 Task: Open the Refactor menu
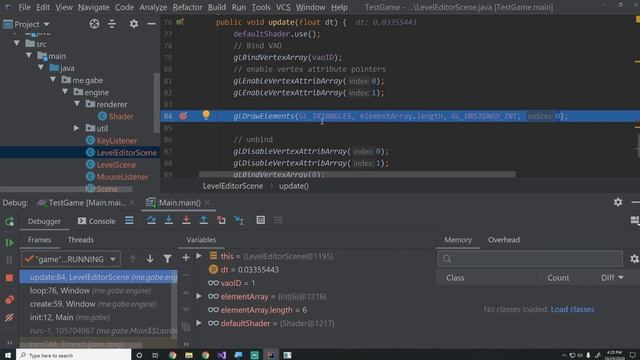click(187, 7)
